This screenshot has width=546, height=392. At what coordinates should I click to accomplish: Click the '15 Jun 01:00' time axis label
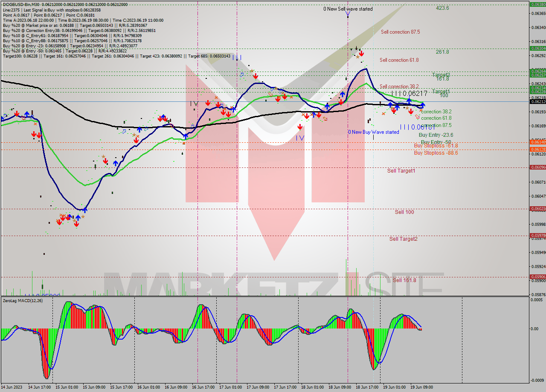coord(67,387)
